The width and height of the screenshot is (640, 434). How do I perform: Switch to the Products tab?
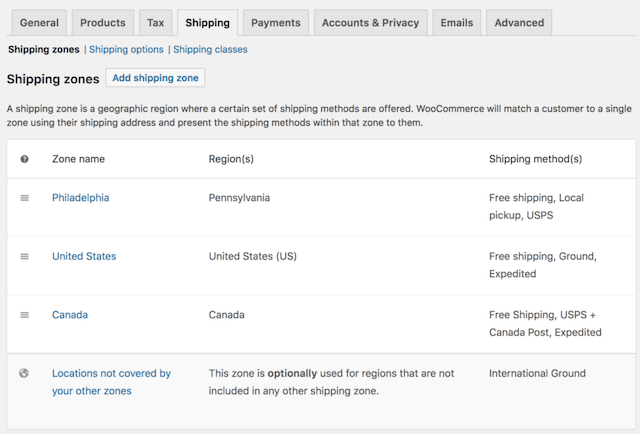103,22
